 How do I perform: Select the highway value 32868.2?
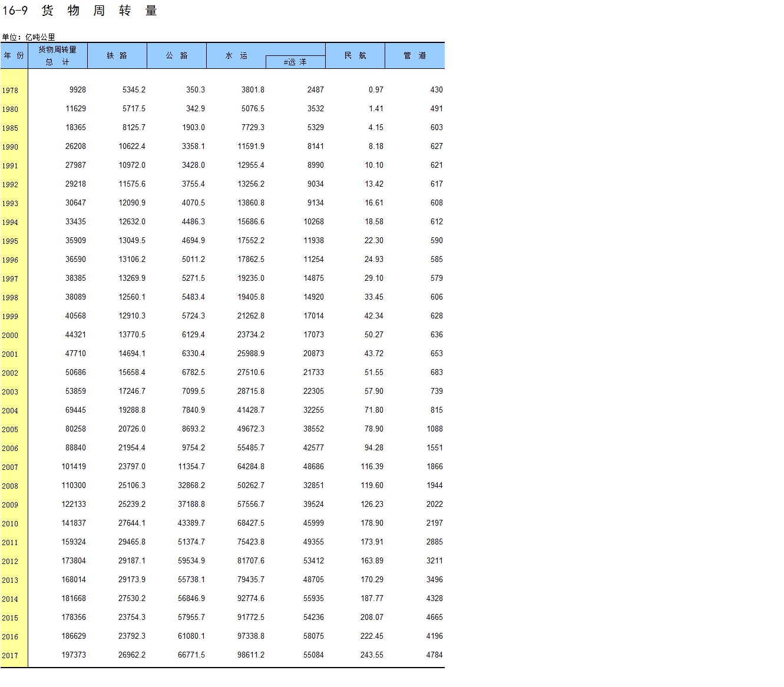coord(191,486)
